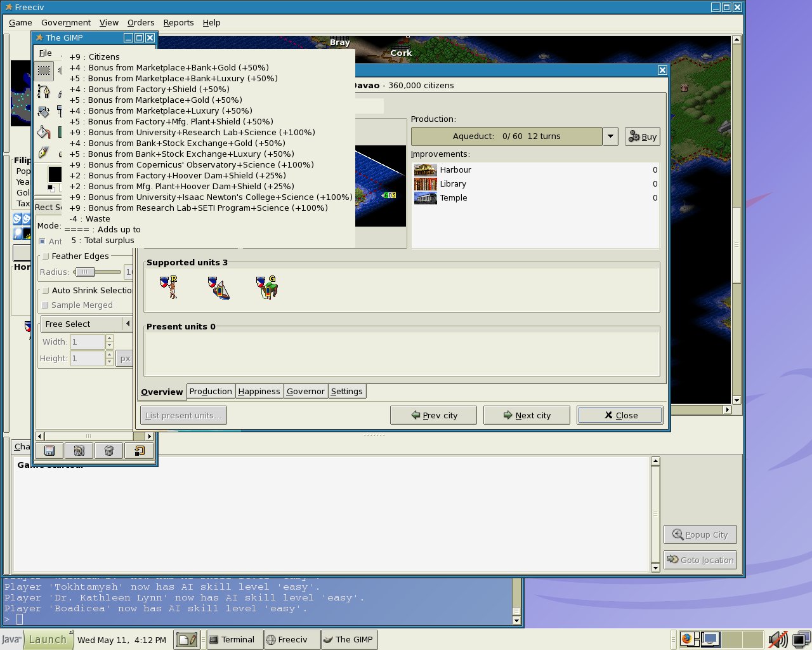Click the black foreground color swatch in GIMP

55,175
